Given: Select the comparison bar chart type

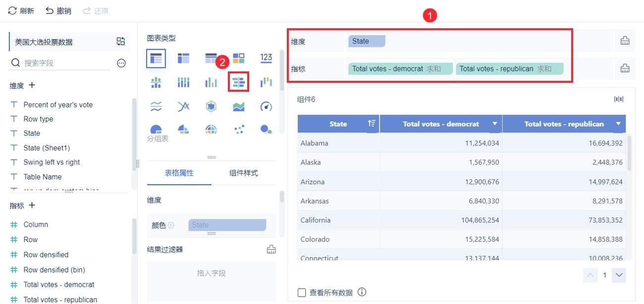Looking at the screenshot, I should pyautogui.click(x=238, y=82).
